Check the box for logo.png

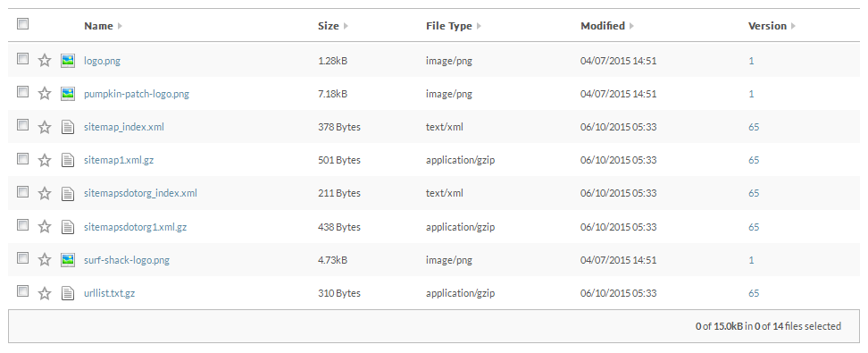pyautogui.click(x=22, y=59)
